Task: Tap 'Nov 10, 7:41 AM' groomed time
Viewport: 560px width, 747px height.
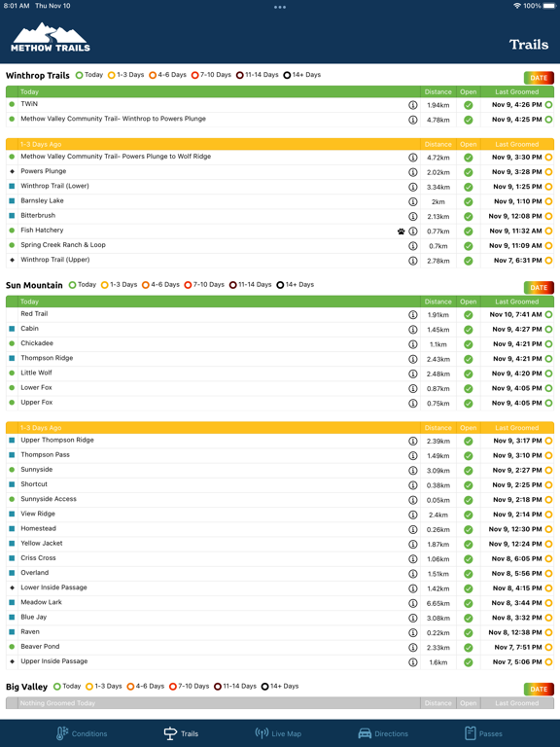Action: [x=515, y=314]
